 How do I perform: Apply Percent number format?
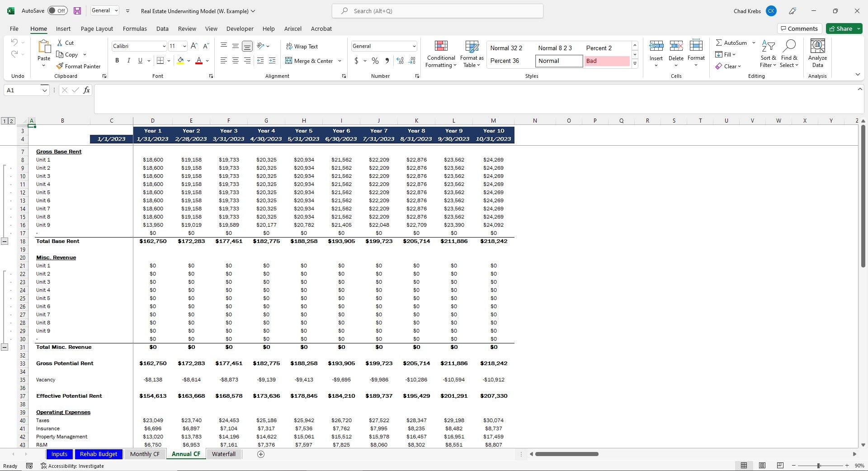374,61
